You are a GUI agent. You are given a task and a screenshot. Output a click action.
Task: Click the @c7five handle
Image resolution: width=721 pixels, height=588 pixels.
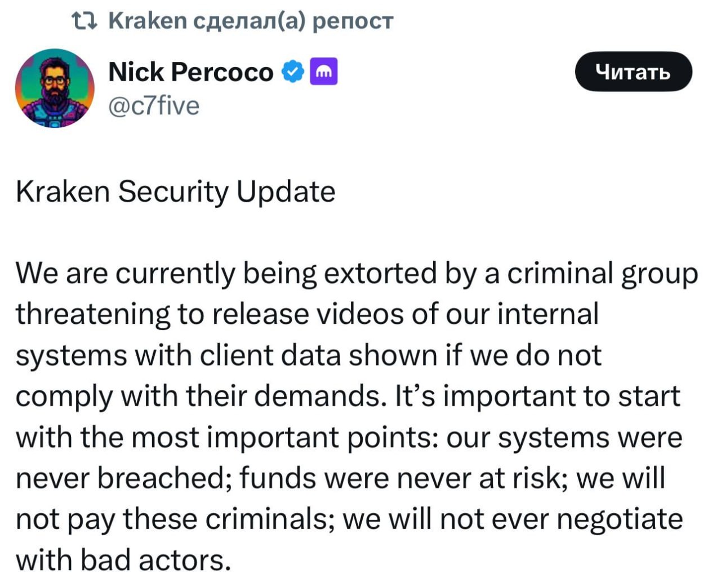click(153, 105)
